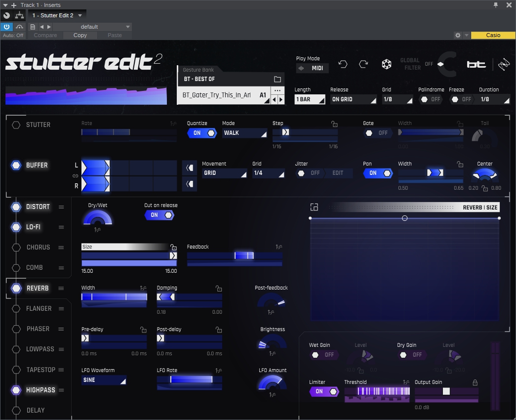Open the plugin settings gear icon

tap(458, 35)
